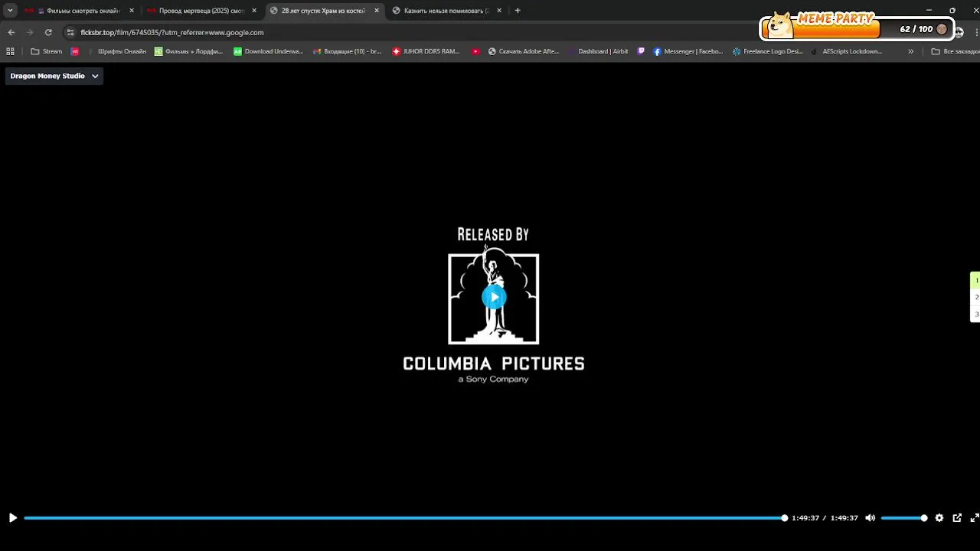Open the 'Шрифты Онлайн' bookmark
Viewport: 980px width, 551px height.
pyautogui.click(x=116, y=51)
